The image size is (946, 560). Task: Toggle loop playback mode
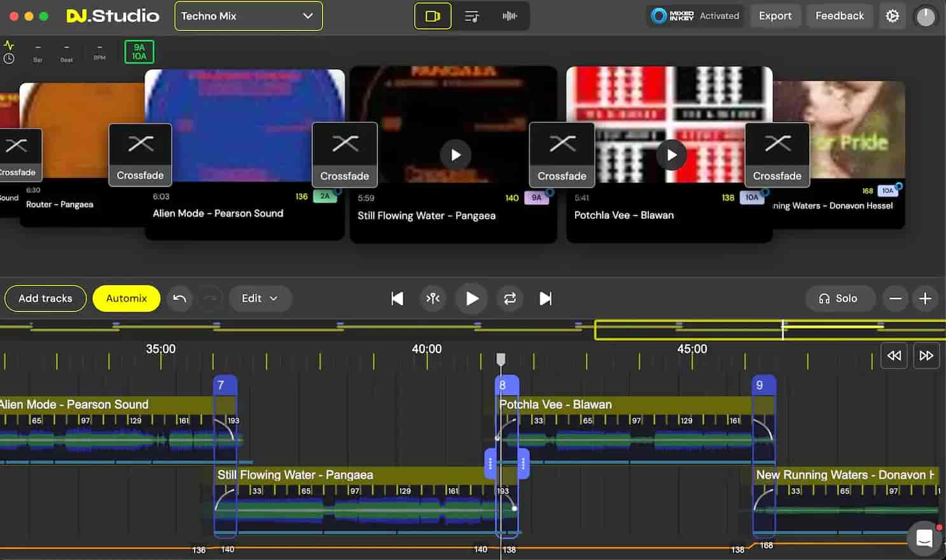point(510,298)
